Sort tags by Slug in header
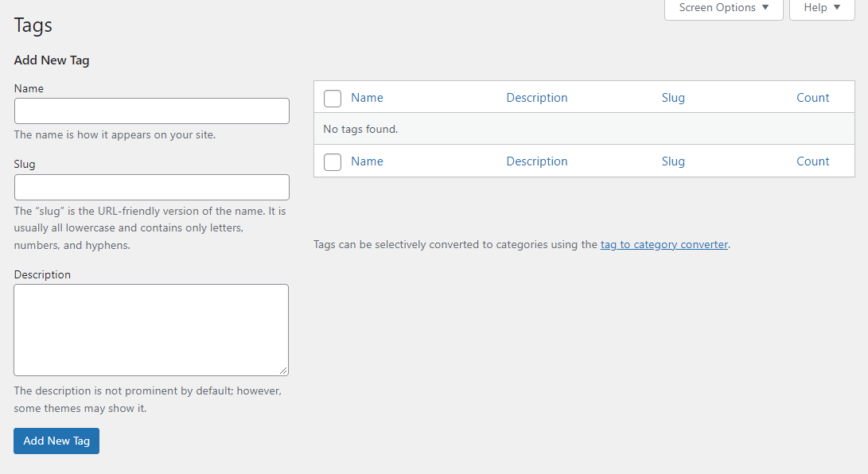This screenshot has width=868, height=474. [673, 98]
